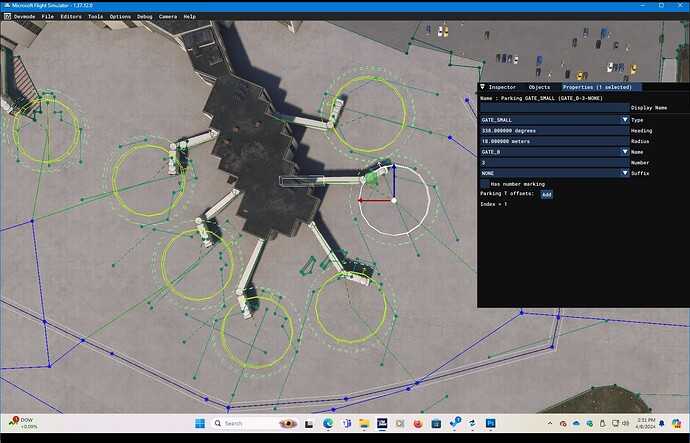
Task: Open the Options menu
Action: 120,17
